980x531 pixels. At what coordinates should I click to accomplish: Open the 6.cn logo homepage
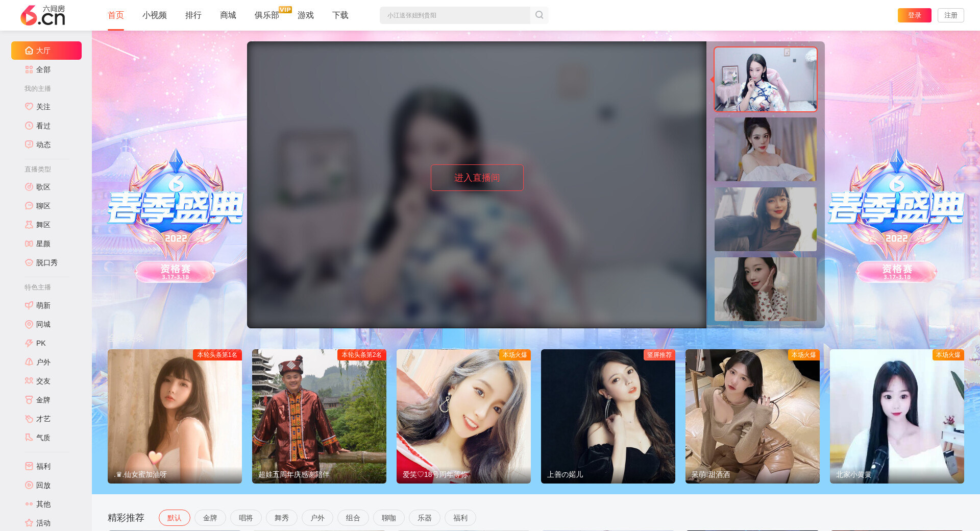(x=43, y=15)
